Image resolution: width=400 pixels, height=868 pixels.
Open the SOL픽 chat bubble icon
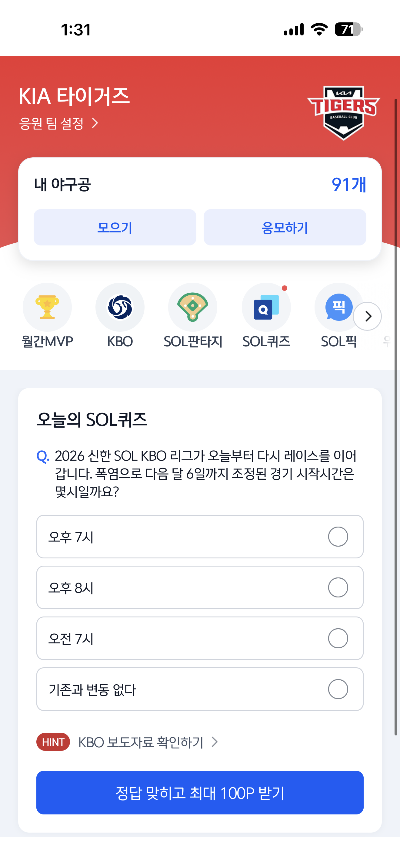[x=338, y=307]
